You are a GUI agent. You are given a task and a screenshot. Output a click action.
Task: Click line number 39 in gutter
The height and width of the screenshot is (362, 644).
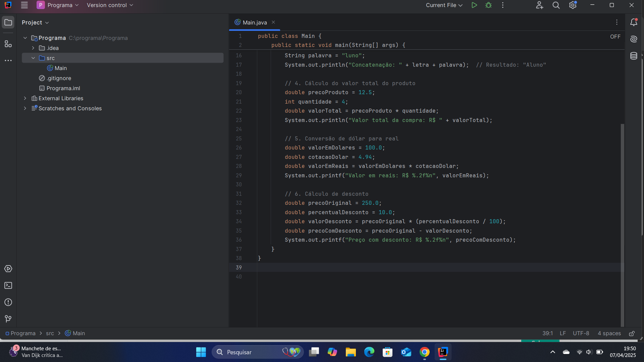pyautogui.click(x=239, y=267)
